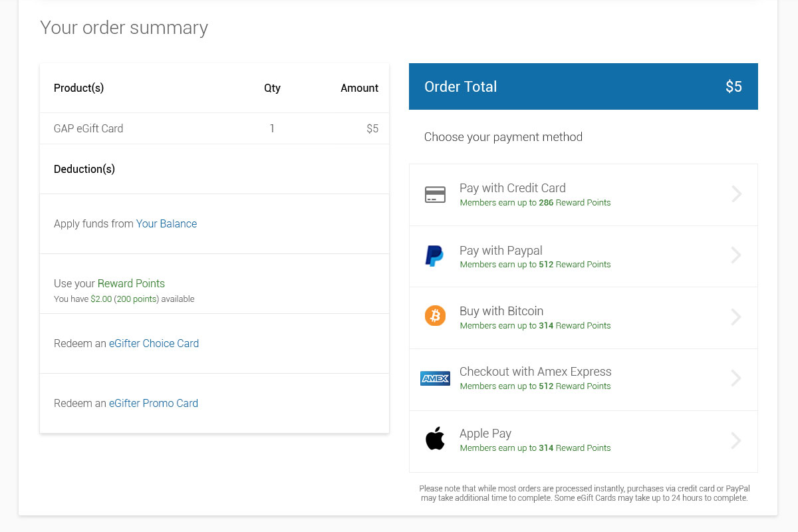The image size is (798, 532).
Task: Choose Checkout with Amex Express
Action: coord(583,380)
